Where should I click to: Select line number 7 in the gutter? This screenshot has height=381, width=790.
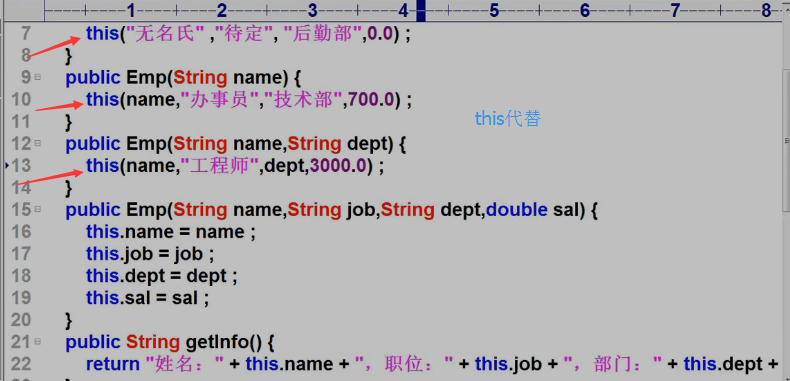click(26, 34)
